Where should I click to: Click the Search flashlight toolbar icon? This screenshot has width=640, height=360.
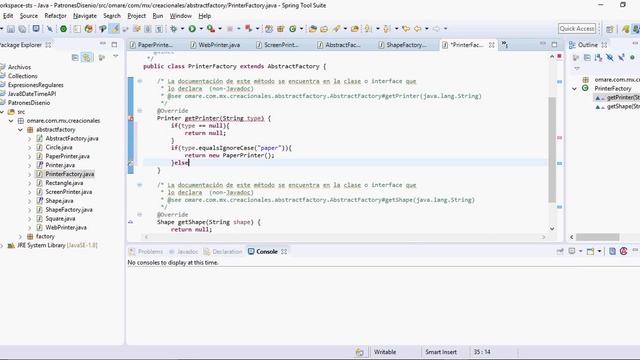[336, 29]
